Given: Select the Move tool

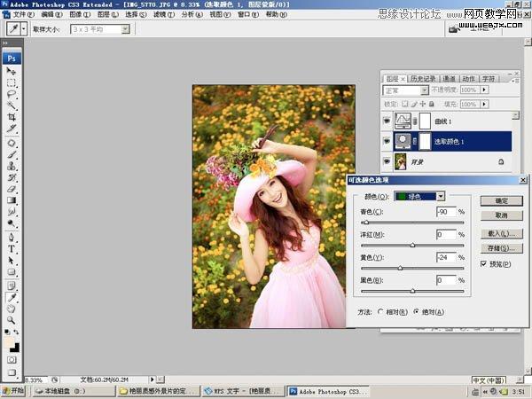Looking at the screenshot, I should [12, 70].
